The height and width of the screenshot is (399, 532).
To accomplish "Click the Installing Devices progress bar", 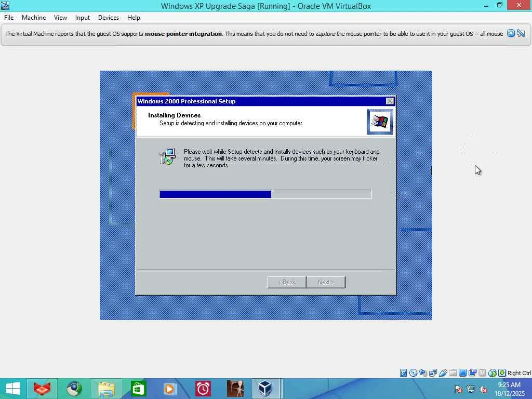I will [265, 194].
